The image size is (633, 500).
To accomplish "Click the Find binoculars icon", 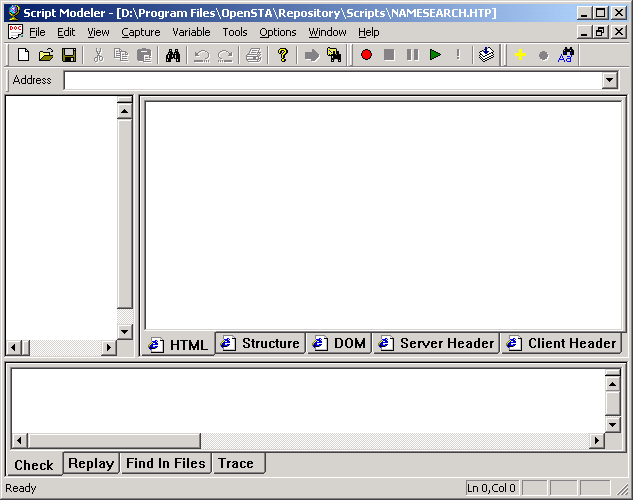I will [x=173, y=55].
